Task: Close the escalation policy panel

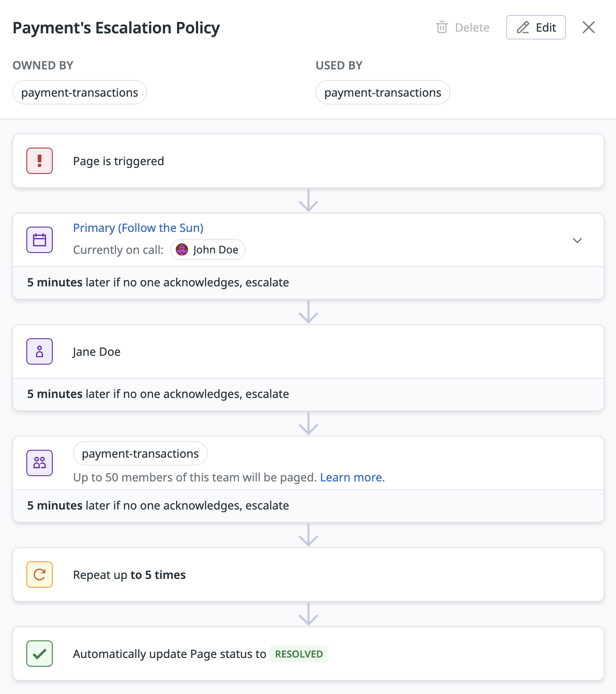Action: (x=588, y=27)
